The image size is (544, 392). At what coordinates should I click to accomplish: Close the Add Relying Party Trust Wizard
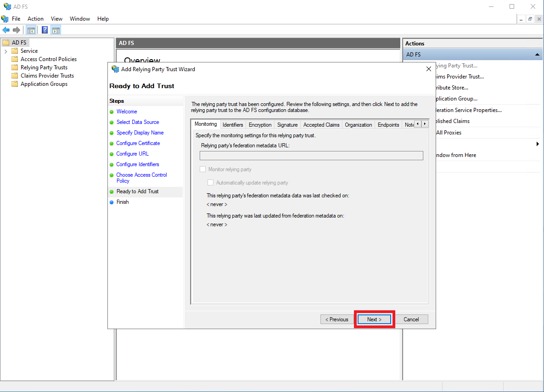pos(429,69)
